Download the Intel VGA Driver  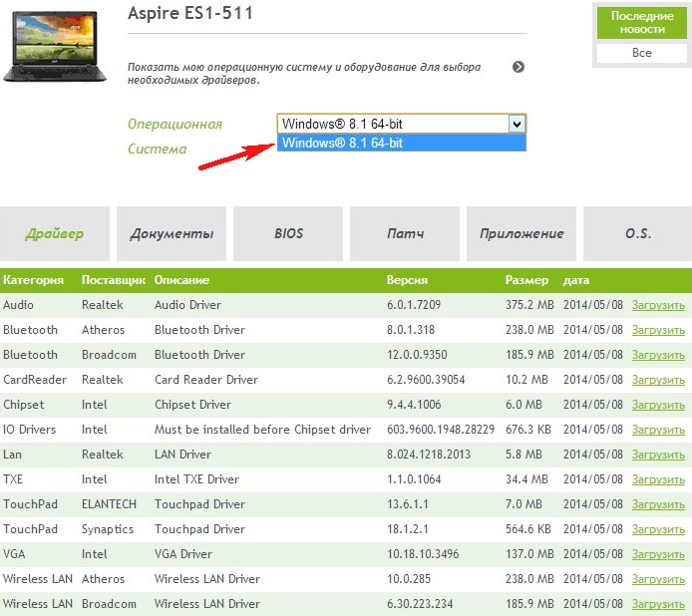click(x=658, y=554)
